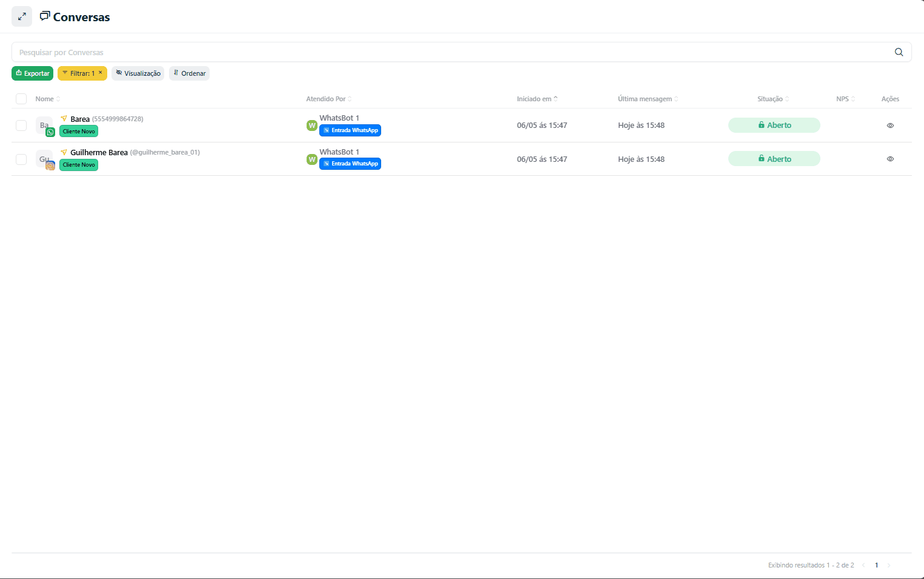Click the Ações column header
924x579 pixels.
point(890,99)
